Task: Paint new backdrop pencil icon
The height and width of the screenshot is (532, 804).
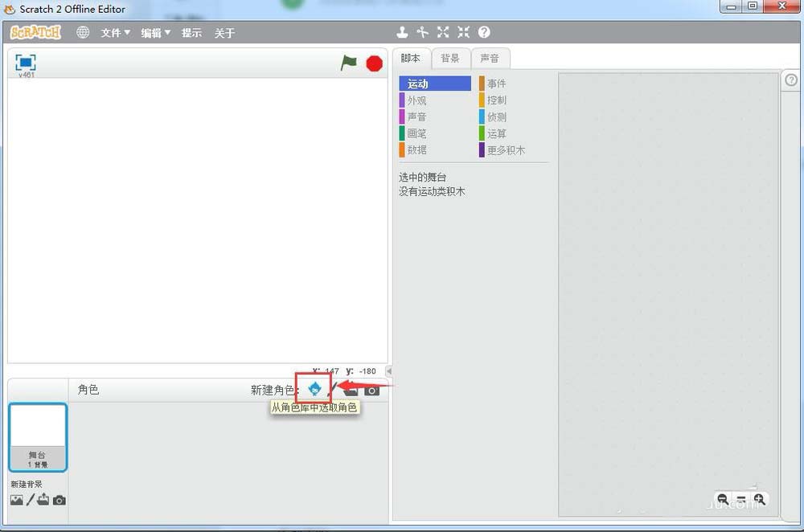Action: tap(31, 500)
